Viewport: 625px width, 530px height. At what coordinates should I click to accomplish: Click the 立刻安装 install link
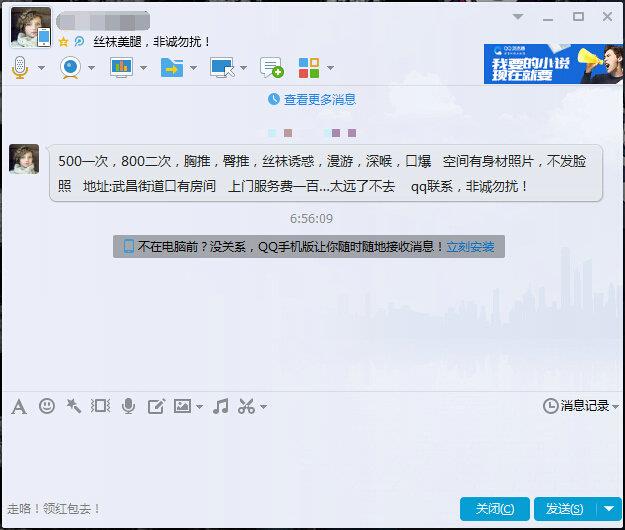[470, 247]
